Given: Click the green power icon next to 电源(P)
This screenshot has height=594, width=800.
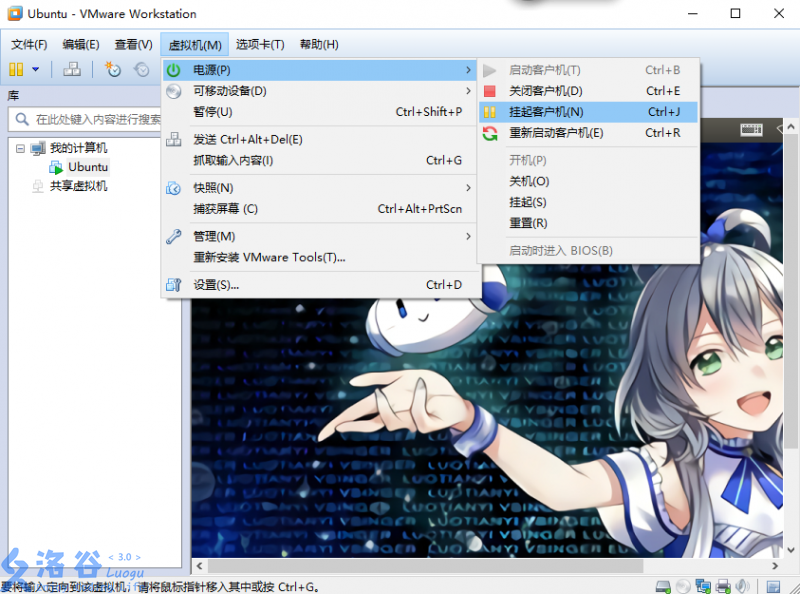Looking at the screenshot, I should 173,70.
